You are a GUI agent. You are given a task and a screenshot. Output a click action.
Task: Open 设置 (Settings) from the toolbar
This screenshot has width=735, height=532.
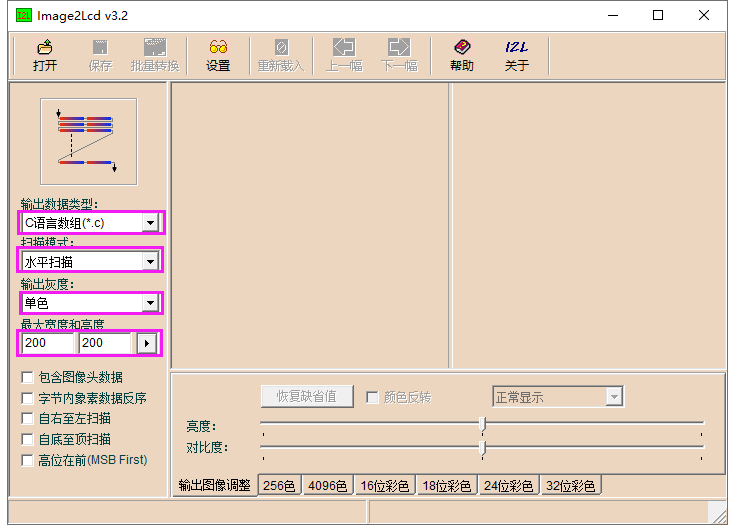[x=218, y=55]
